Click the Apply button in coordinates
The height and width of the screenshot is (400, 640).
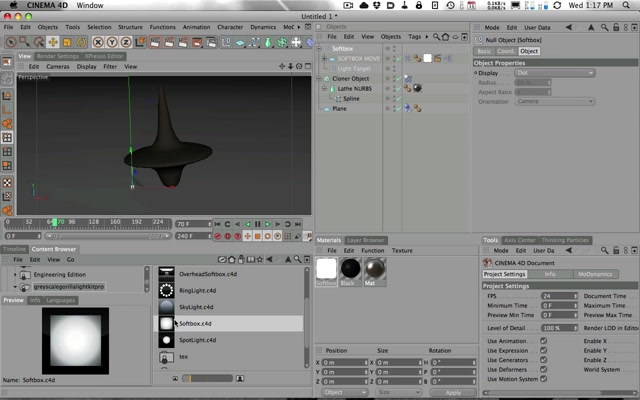(x=453, y=392)
